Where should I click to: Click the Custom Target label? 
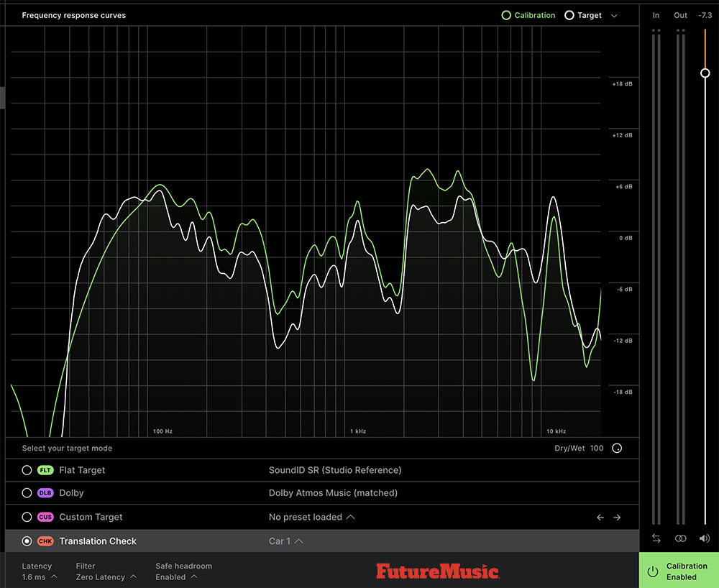pyautogui.click(x=91, y=517)
